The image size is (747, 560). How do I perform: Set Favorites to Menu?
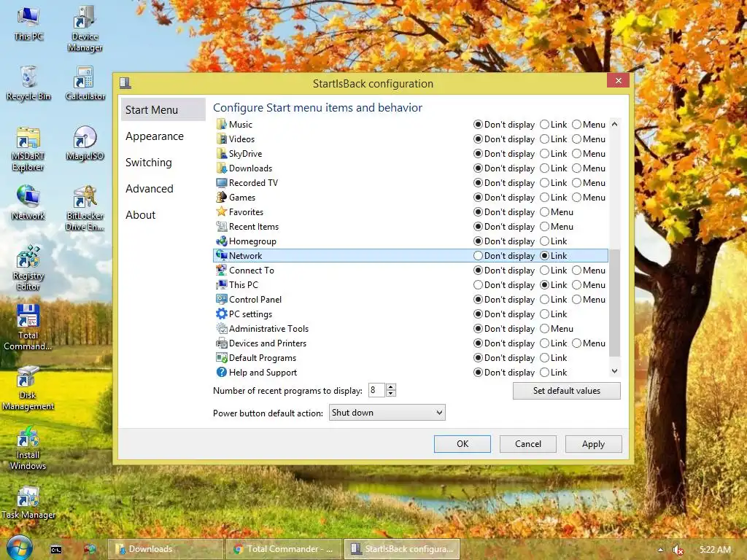(x=544, y=212)
